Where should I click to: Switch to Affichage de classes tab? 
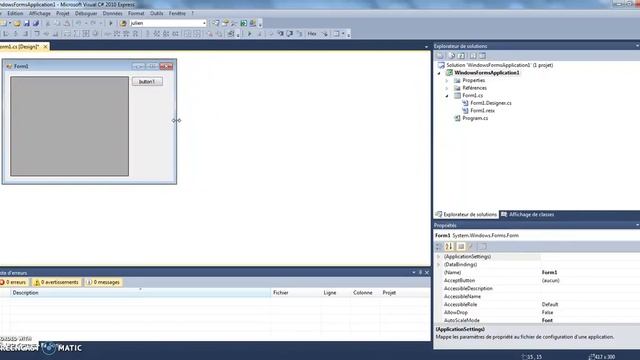(x=527, y=215)
